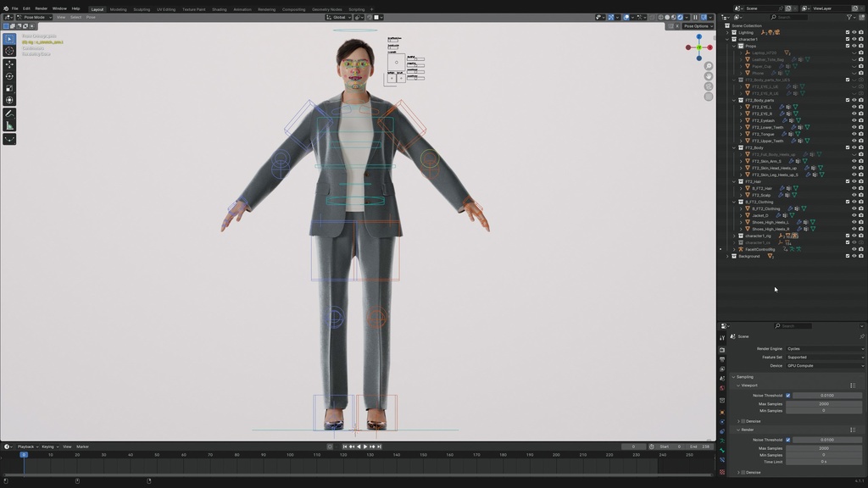Click the Outliner search field

pos(790,17)
